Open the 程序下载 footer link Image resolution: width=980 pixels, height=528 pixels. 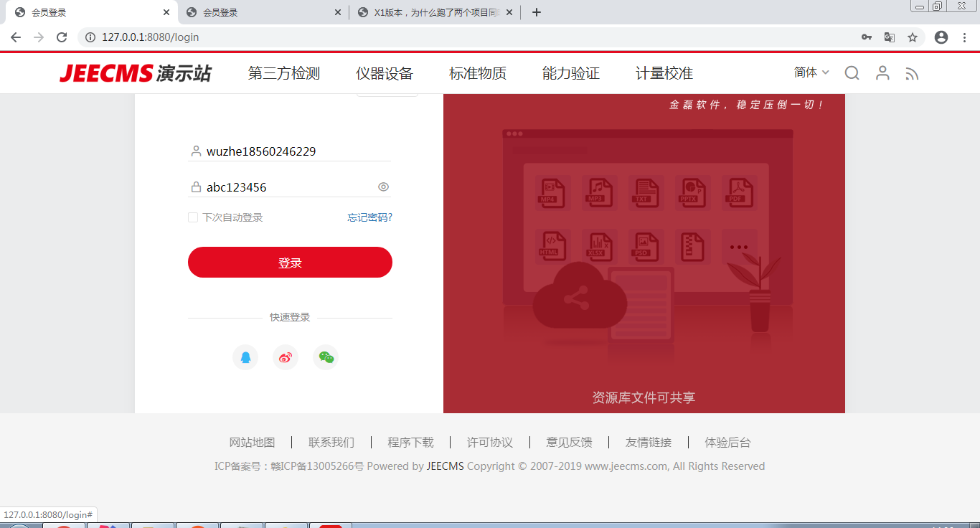point(410,443)
